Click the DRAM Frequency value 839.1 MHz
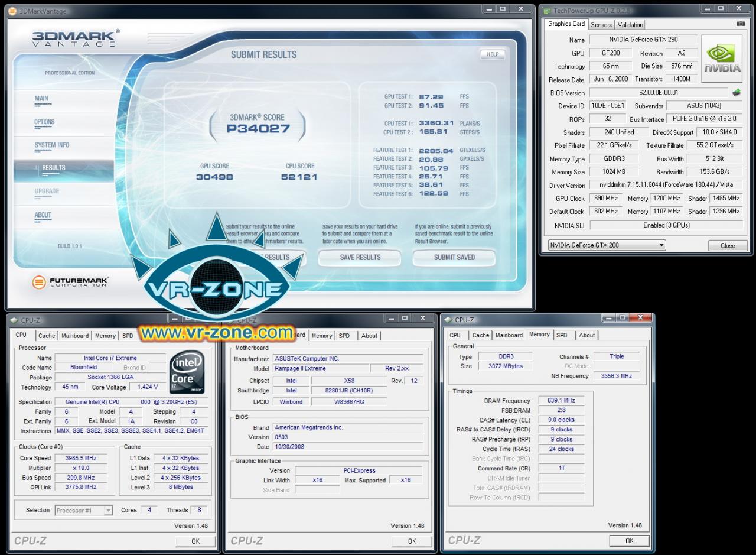 tap(561, 401)
